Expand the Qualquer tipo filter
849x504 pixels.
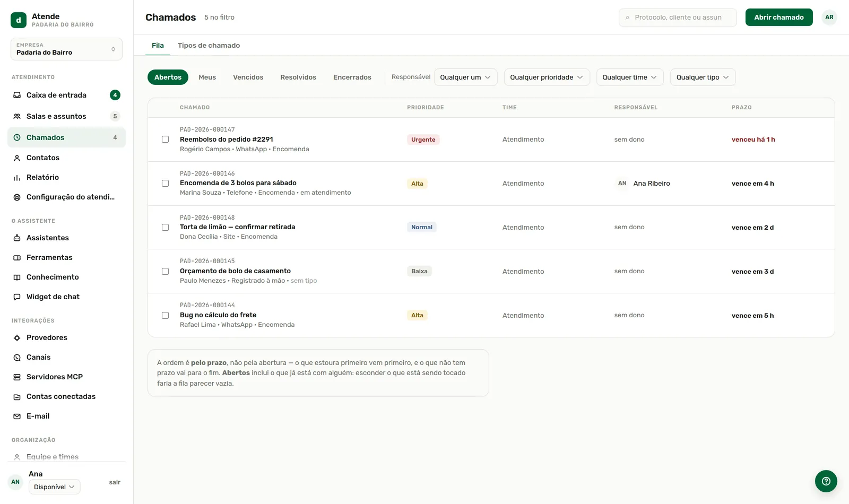point(703,77)
